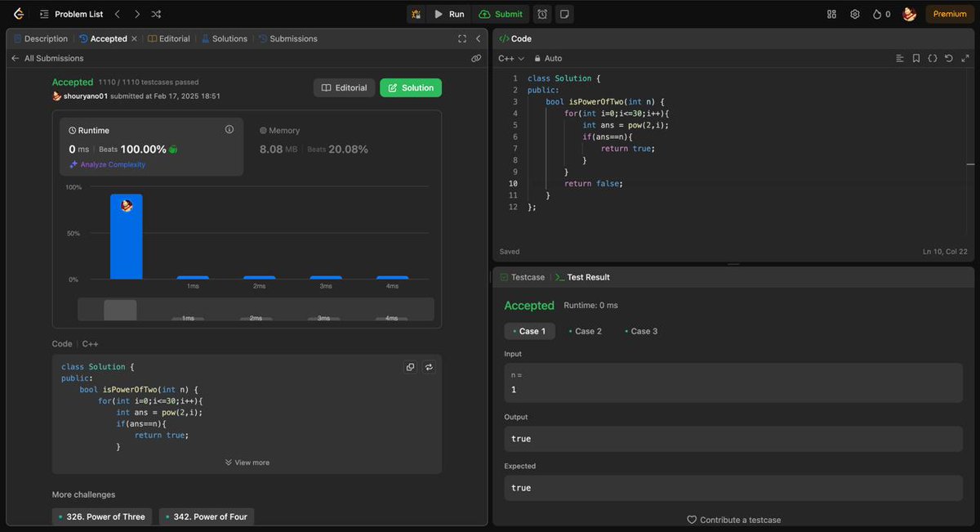Open the C++ language dropdown
980x532 pixels.
click(x=511, y=58)
